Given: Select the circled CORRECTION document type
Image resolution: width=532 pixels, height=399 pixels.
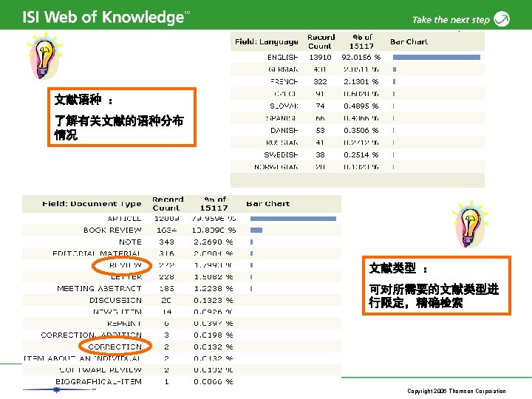Looking at the screenshot, I should point(115,347).
